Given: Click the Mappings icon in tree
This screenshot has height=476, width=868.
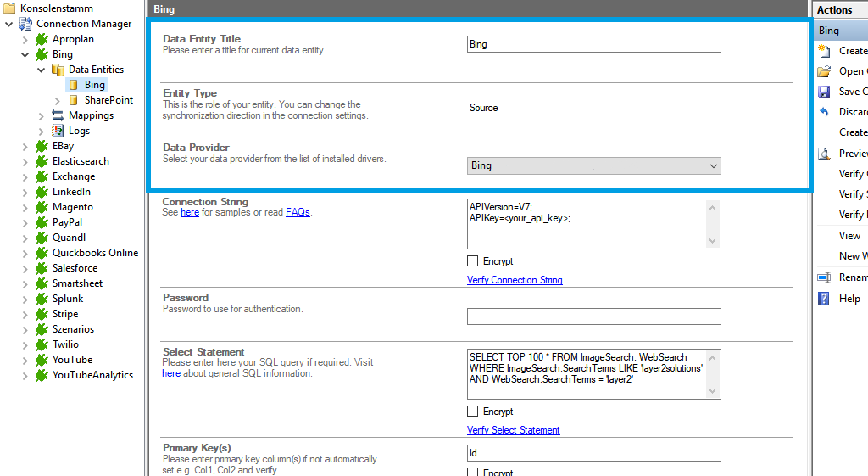Looking at the screenshot, I should point(58,115).
